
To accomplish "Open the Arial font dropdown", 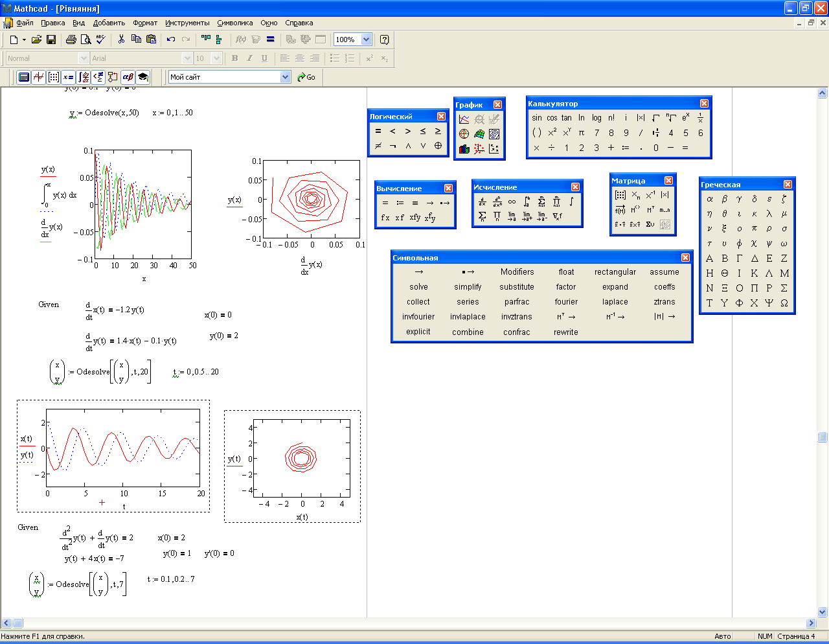I will tap(187, 58).
